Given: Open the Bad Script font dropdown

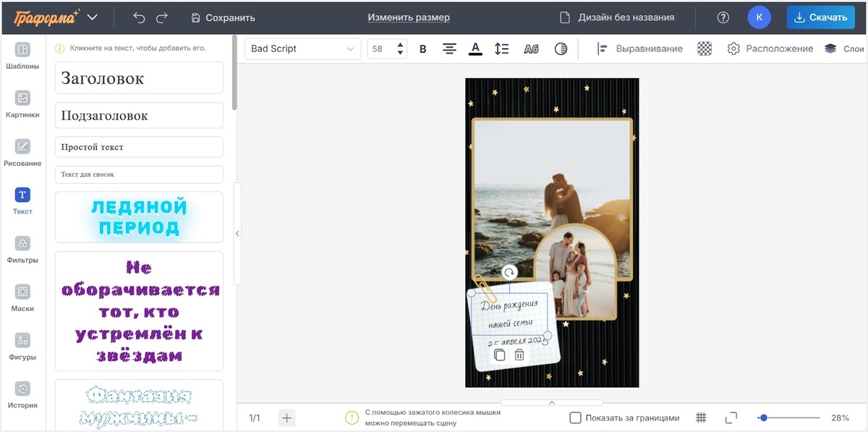Looking at the screenshot, I should 302,48.
